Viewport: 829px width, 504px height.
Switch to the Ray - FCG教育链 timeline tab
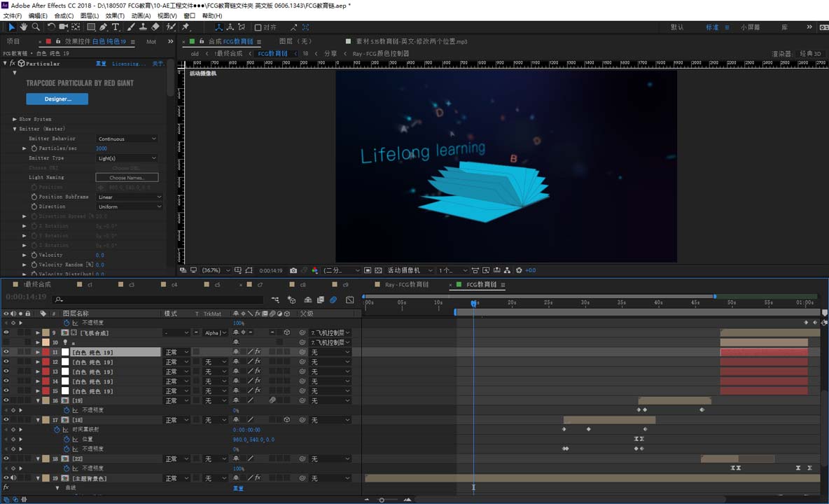pos(406,285)
